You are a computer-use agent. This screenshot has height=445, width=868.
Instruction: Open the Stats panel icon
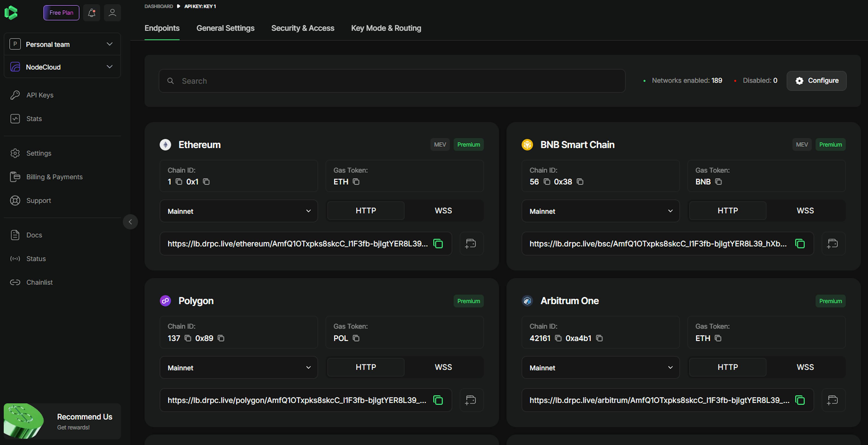(x=15, y=118)
